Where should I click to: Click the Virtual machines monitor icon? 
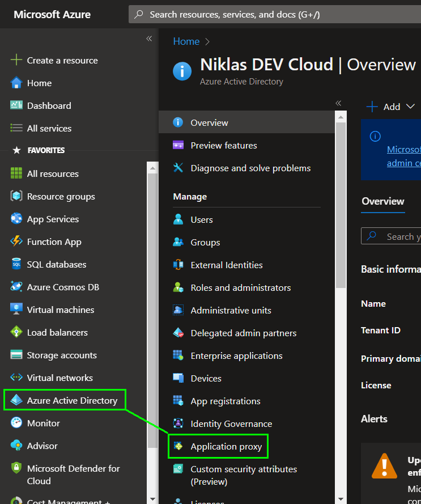(x=16, y=310)
